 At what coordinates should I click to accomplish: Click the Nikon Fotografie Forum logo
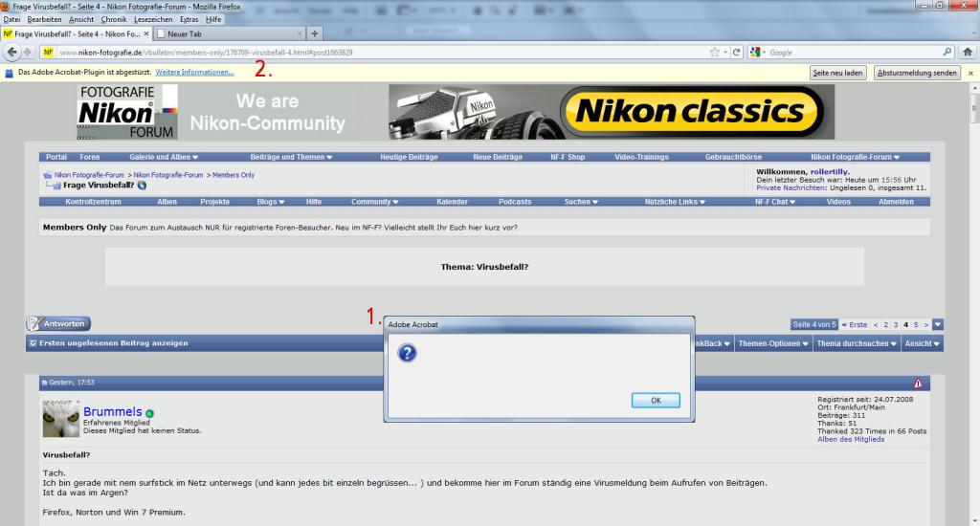(x=127, y=112)
